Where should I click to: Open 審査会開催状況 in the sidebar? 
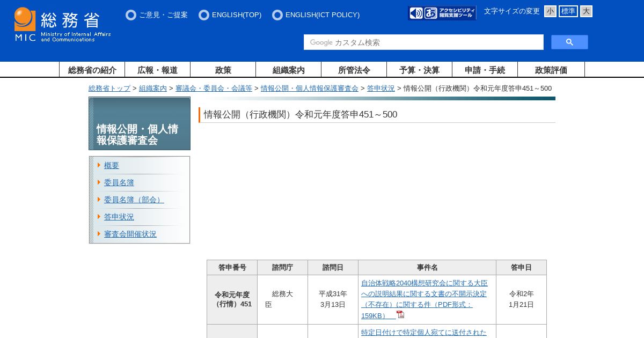(x=130, y=234)
